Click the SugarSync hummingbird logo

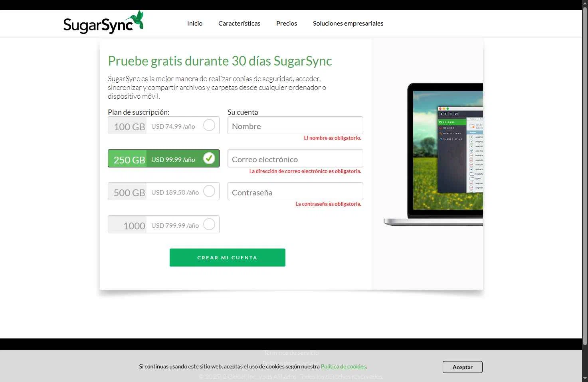point(103,22)
